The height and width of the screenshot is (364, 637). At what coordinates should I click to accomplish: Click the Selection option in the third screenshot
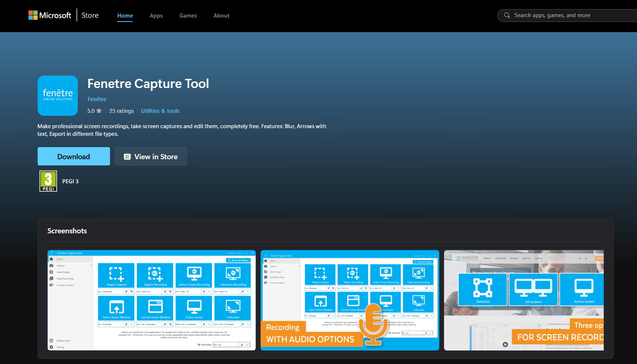483,290
